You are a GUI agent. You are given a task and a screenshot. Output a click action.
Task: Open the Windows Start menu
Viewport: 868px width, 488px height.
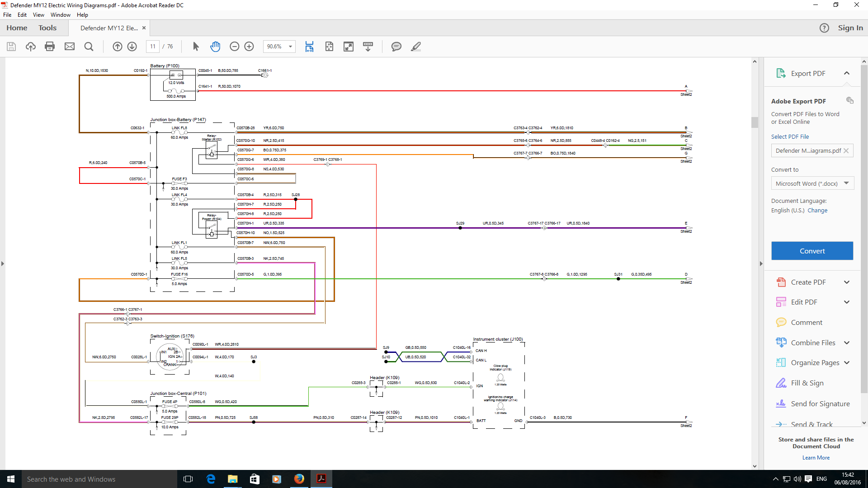click(11, 479)
